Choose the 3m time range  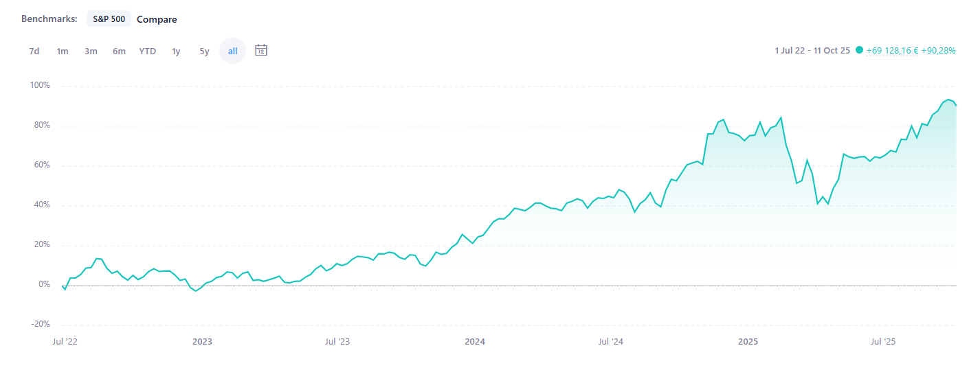coord(91,51)
